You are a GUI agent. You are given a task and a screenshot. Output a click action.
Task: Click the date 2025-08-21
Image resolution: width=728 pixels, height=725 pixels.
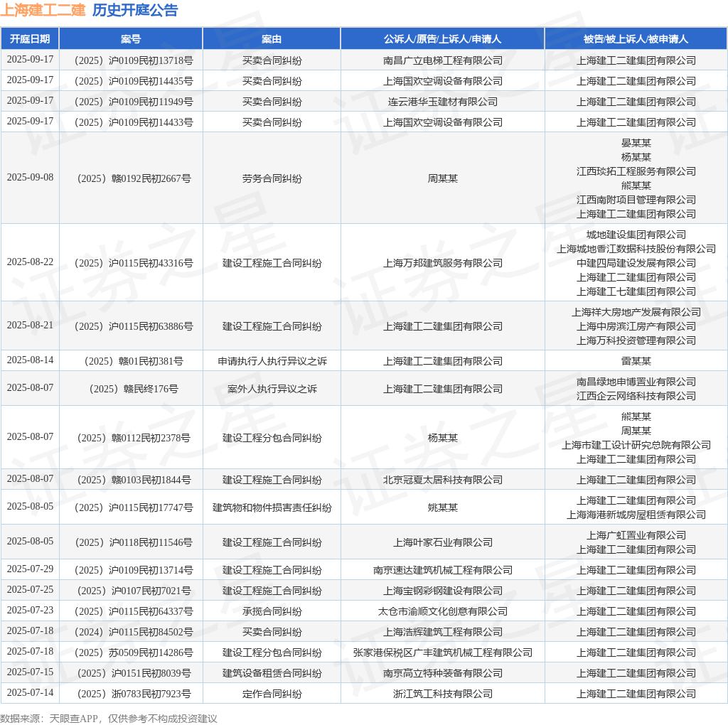30,325
